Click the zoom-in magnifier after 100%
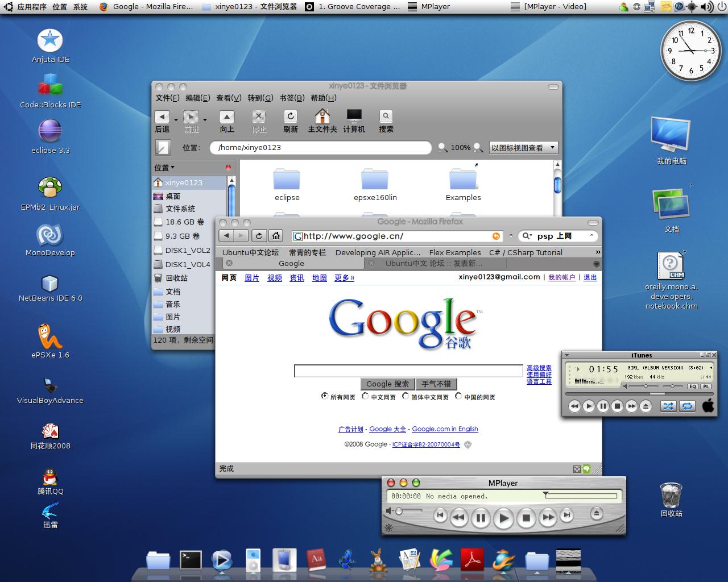 pos(478,148)
